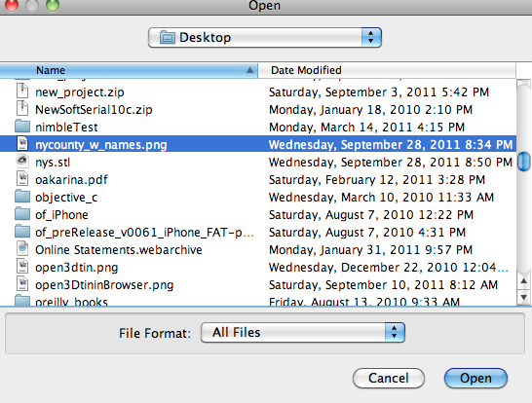The height and width of the screenshot is (403, 532).
Task: Select the of_preRelease_v0061_iPhone_FAT folder row
Action: point(258,233)
